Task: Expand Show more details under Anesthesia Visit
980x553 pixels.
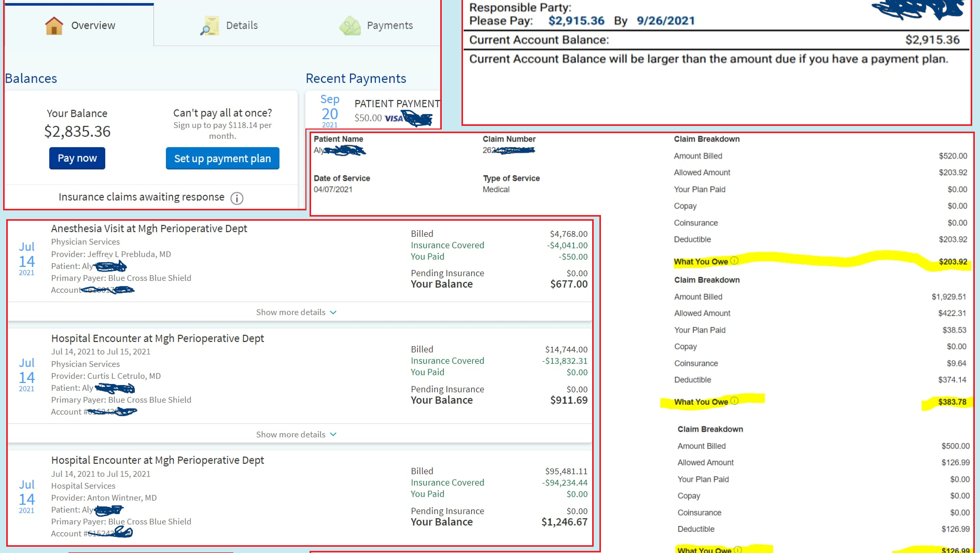Action: click(296, 312)
